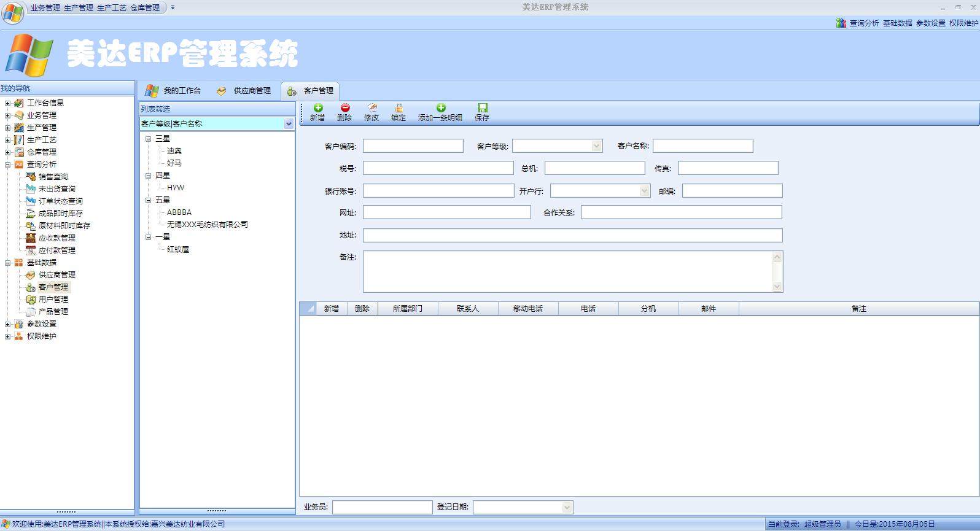This screenshot has height=531, width=980.
Task: Click 基础数据 link at top right
Action: (x=898, y=23)
